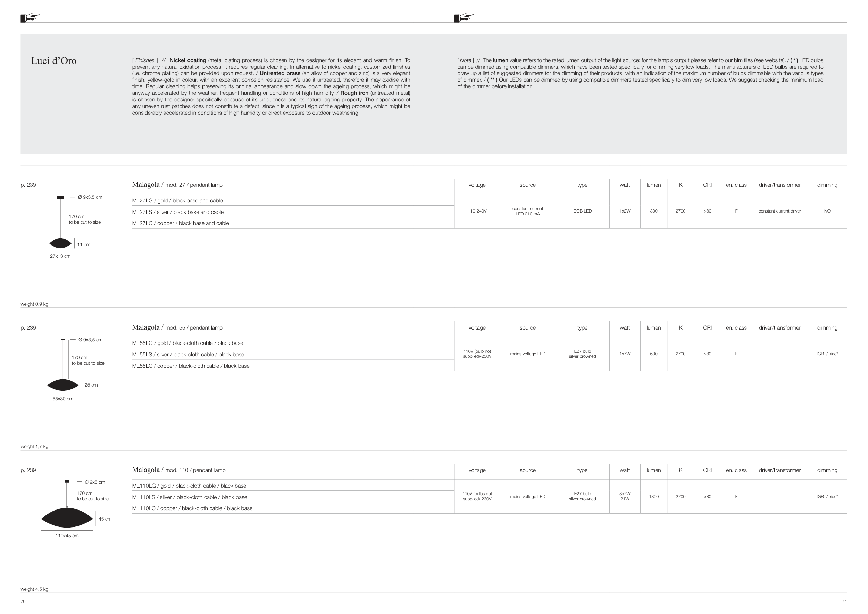Click the Malagola mod. 55 lamp silhouette
Image resolution: width=868 pixels, height=614 pixels.
[63, 385]
